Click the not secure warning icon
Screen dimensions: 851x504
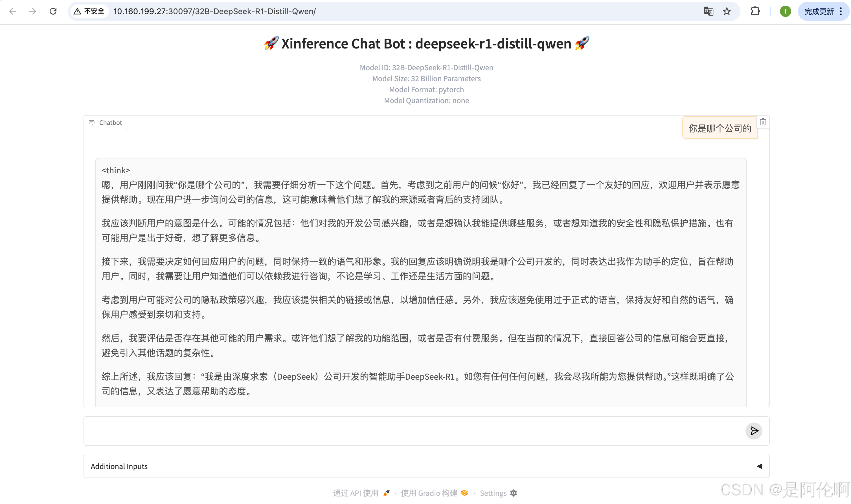pyautogui.click(x=78, y=11)
